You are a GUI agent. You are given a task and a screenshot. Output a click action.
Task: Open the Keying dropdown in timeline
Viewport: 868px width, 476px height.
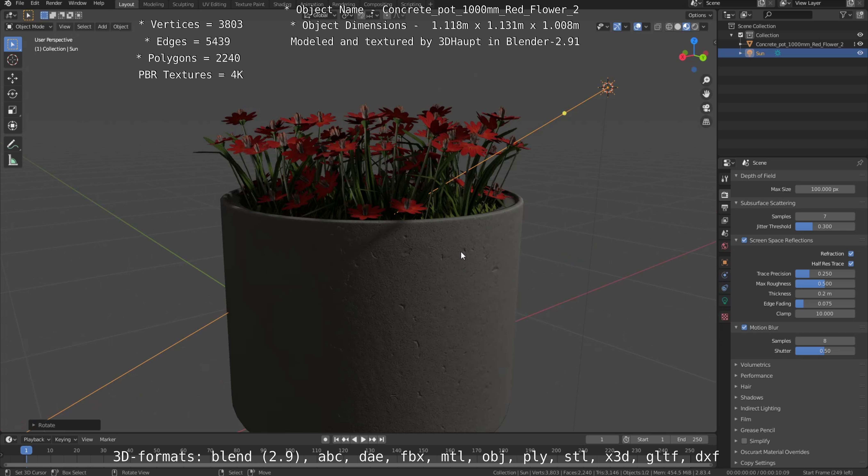(x=65, y=440)
